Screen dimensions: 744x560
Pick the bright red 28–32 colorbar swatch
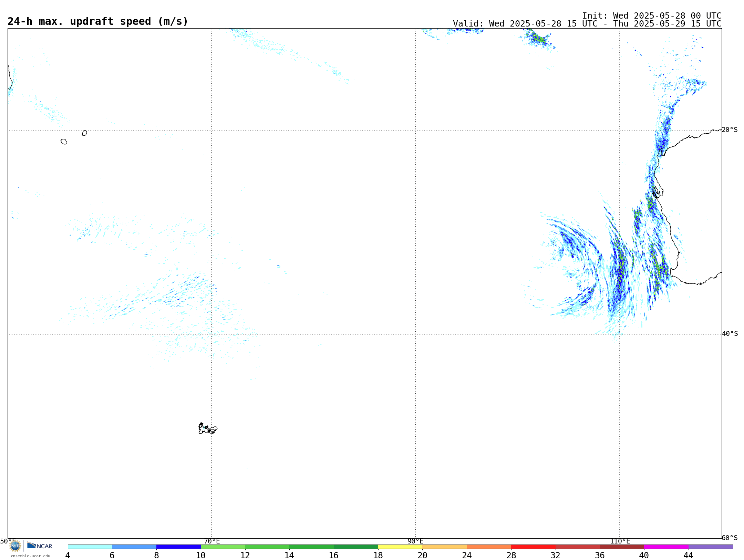(x=533, y=547)
